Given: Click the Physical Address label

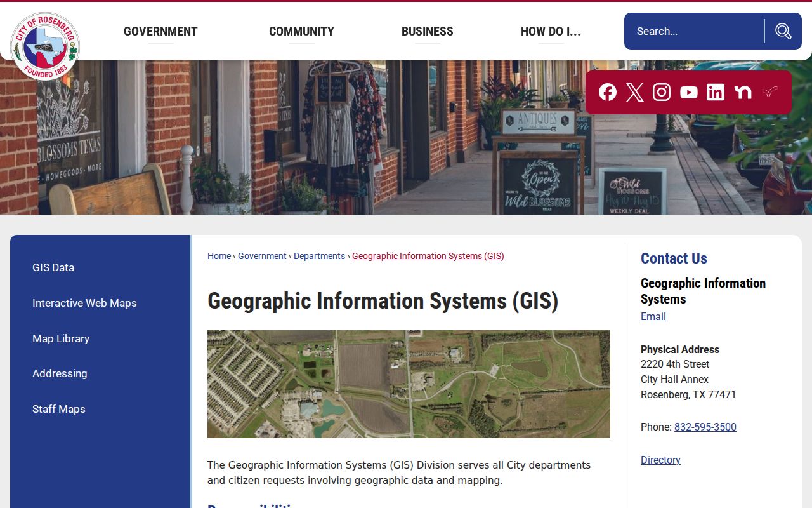Looking at the screenshot, I should 680,349.
